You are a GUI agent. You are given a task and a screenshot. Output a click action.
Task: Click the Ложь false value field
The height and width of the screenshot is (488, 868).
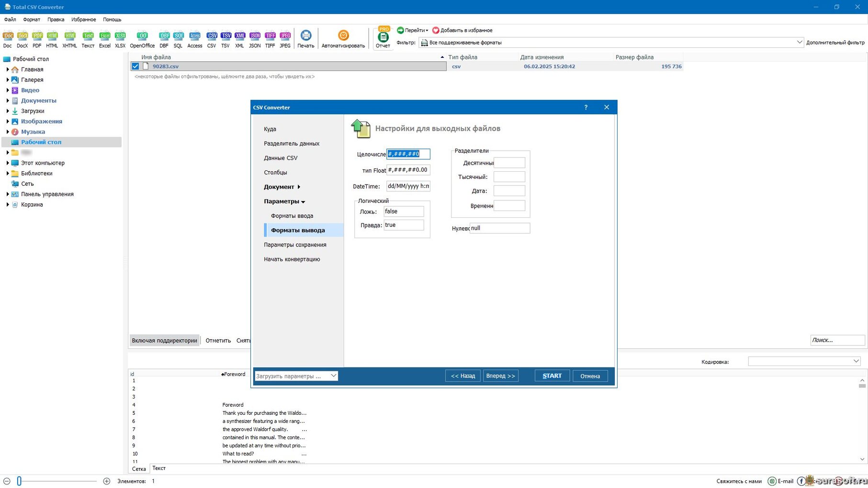404,211
